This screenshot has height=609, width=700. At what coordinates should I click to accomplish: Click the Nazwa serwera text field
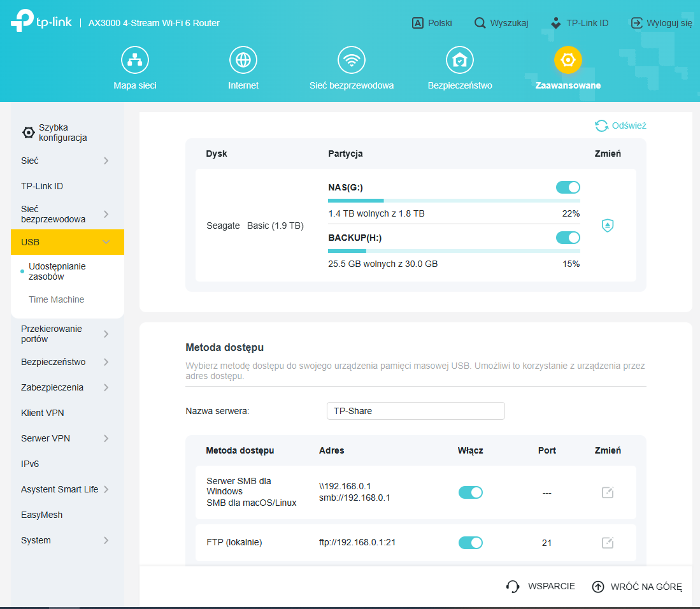415,411
